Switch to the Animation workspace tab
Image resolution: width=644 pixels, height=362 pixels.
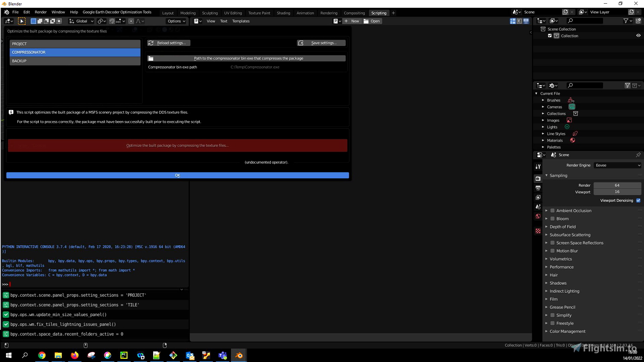(305, 13)
